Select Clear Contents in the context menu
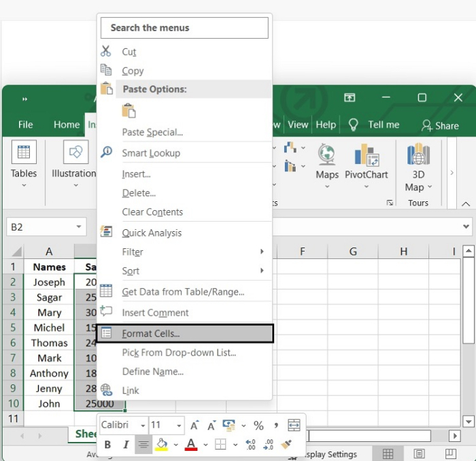 coord(152,212)
